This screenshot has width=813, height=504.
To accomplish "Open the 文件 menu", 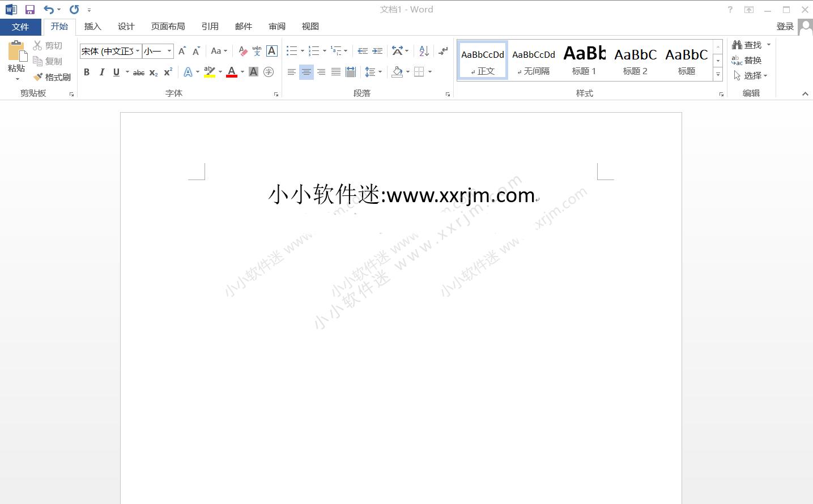I will [20, 26].
